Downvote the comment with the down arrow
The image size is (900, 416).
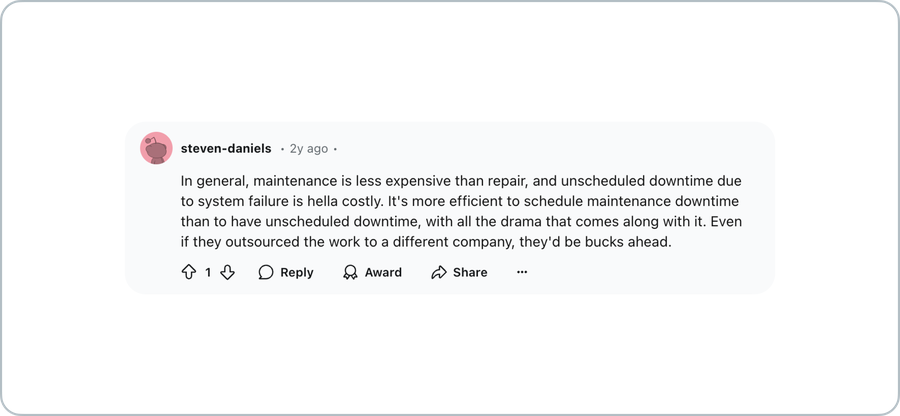(227, 272)
